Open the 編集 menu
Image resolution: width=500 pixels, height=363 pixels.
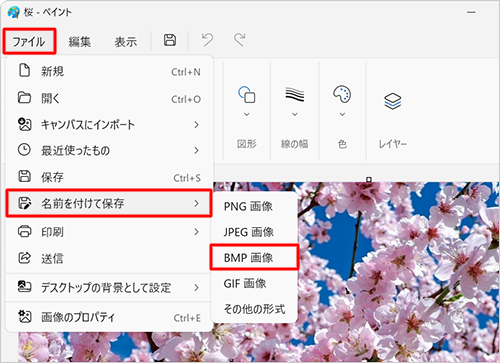(x=79, y=42)
